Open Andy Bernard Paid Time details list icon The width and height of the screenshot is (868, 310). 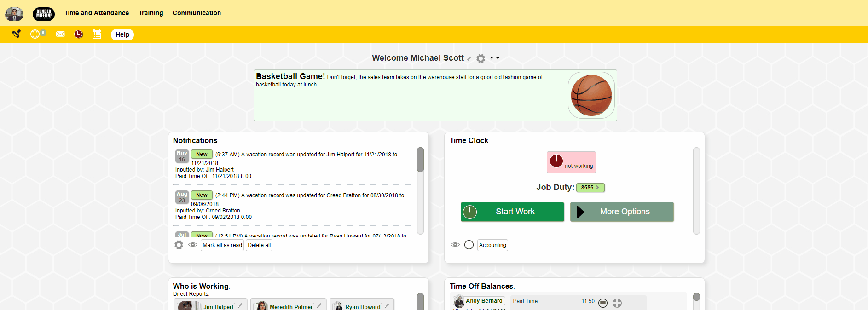(603, 303)
